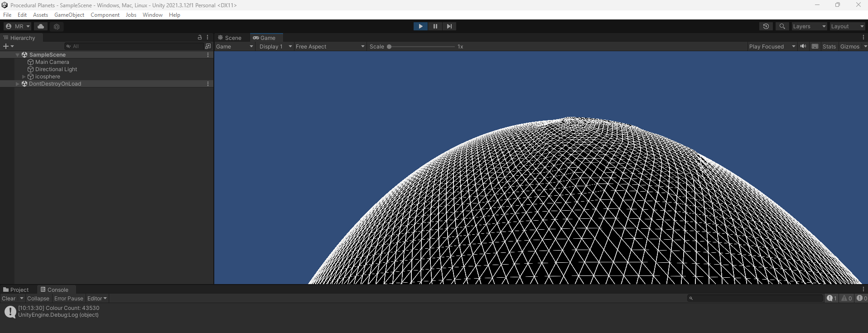Toggle the Mute Audio speaker icon
This screenshot has height=333, width=868.
[x=803, y=46]
